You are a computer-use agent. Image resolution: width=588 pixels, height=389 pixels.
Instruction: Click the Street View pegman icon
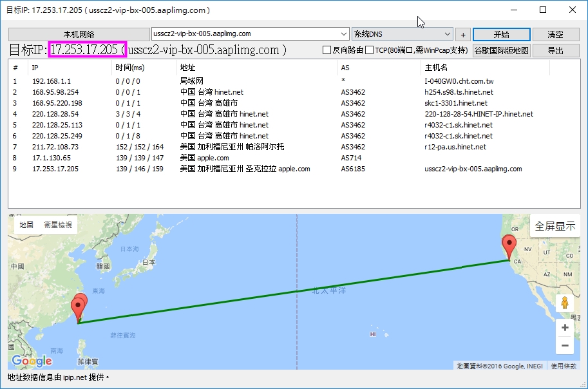pyautogui.click(x=564, y=302)
